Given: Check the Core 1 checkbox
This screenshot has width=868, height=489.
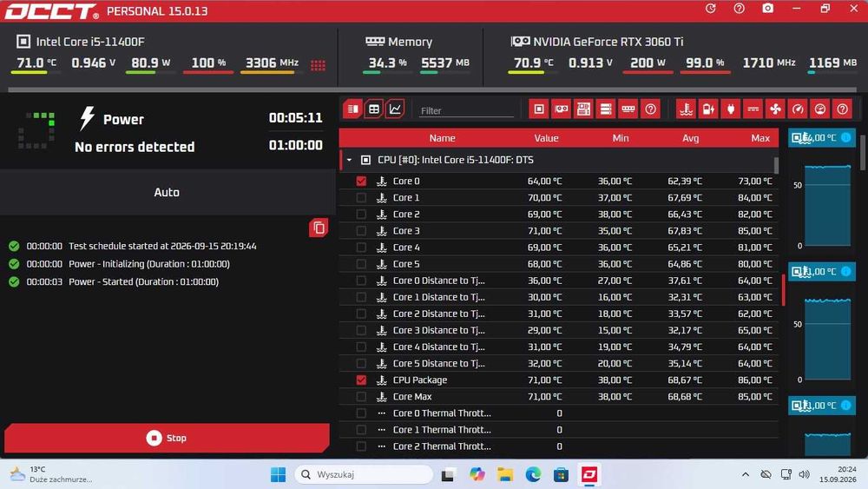Looking at the screenshot, I should point(361,198).
